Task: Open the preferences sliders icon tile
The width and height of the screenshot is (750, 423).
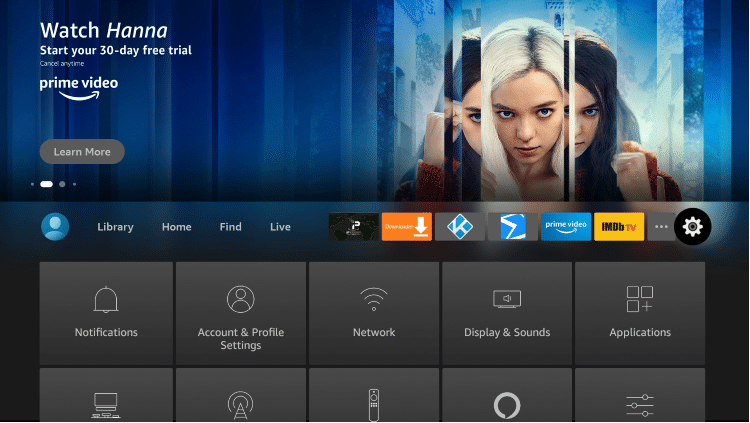Action: coord(640,395)
